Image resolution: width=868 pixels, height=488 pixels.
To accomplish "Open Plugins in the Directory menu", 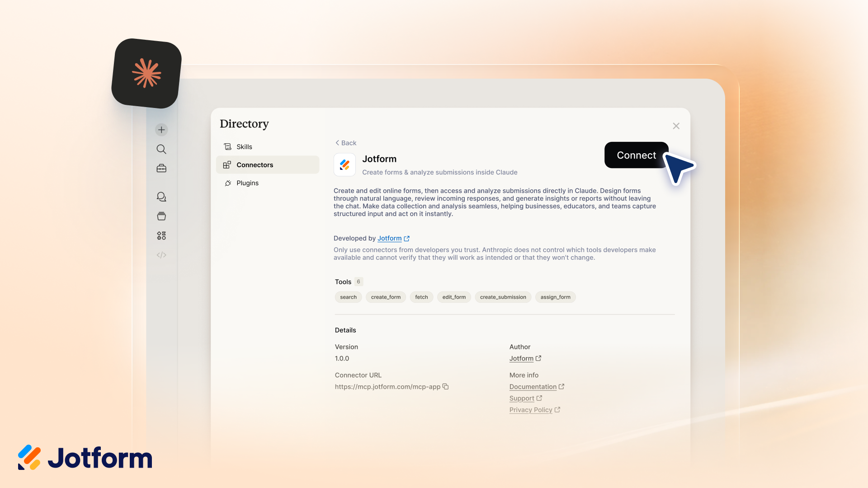I will (268, 183).
